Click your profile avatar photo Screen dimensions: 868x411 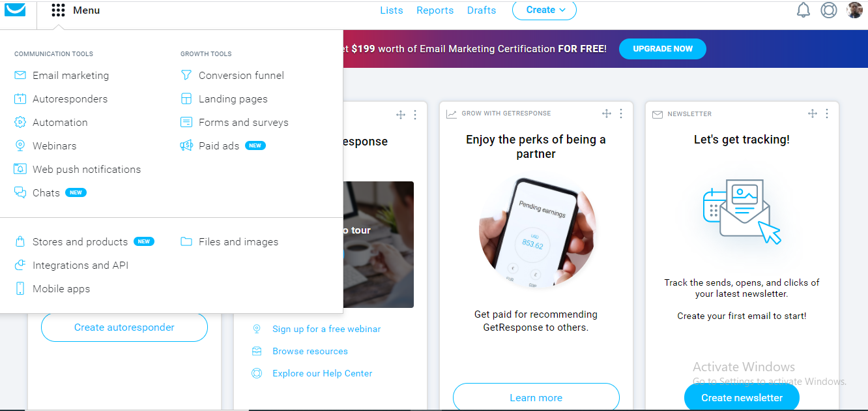[x=854, y=10]
